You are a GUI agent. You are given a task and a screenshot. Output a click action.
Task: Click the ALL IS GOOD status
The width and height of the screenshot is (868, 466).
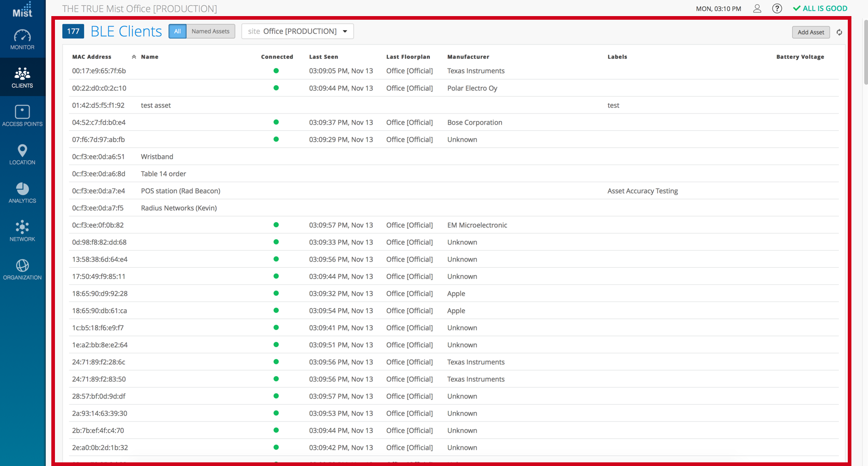coord(820,8)
